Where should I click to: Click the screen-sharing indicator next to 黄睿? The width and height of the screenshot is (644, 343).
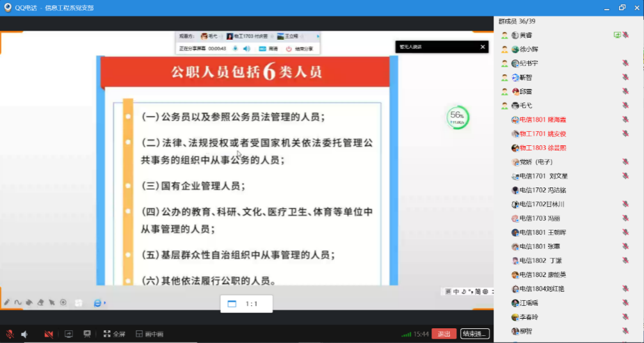coord(616,35)
